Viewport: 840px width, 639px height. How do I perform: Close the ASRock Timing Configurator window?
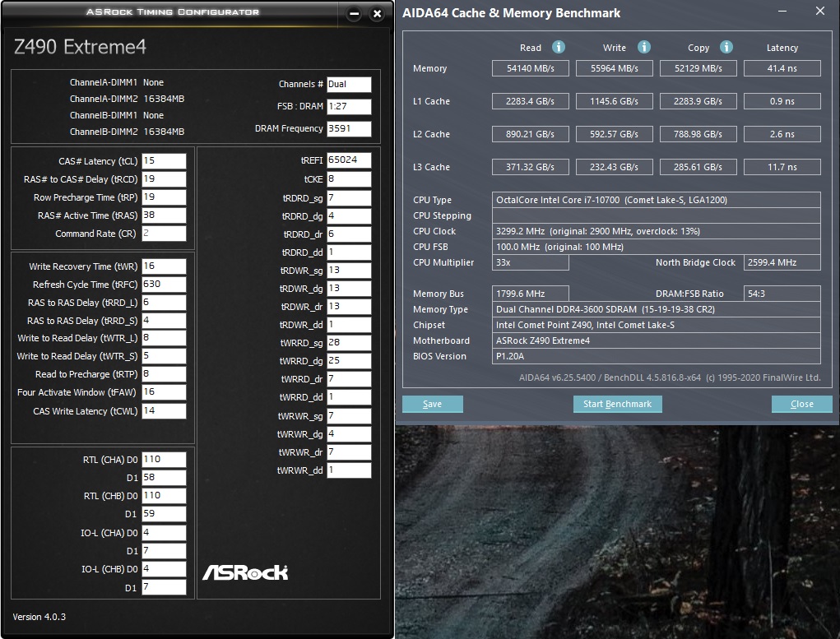pos(377,14)
